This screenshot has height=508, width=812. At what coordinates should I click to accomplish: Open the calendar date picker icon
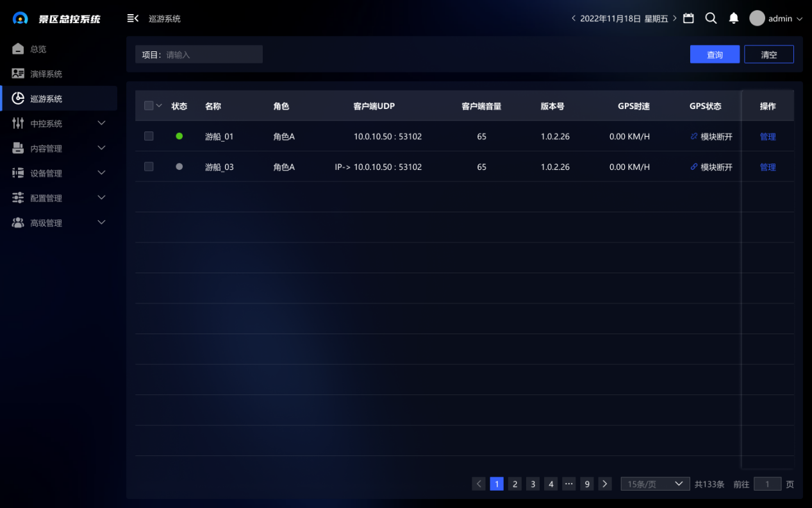688,19
